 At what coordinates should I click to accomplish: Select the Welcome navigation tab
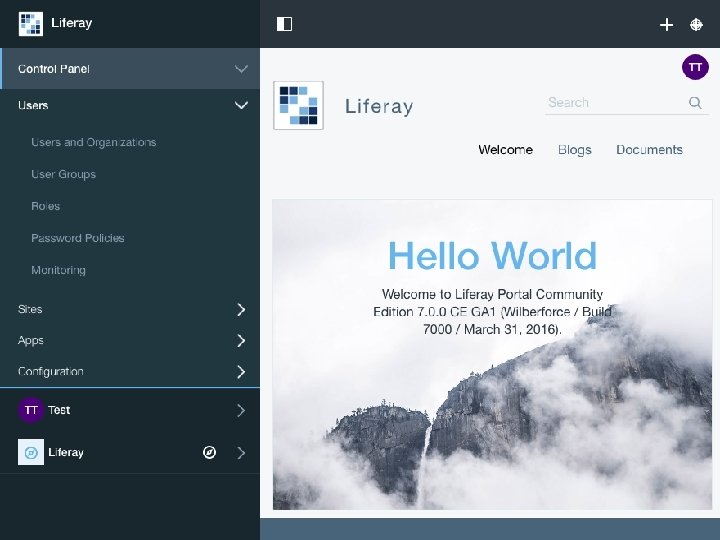(x=506, y=150)
